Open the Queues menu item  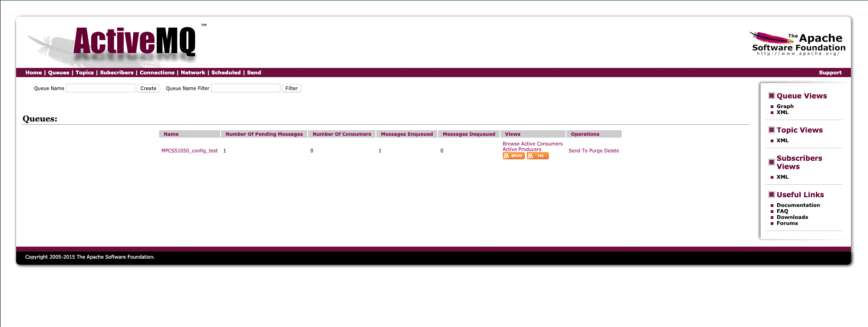pos(59,73)
